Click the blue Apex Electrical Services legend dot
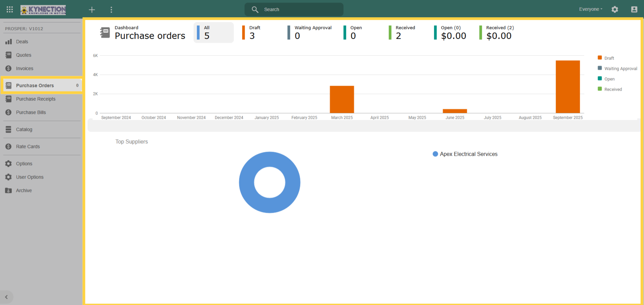The height and width of the screenshot is (305, 644). 435,154
